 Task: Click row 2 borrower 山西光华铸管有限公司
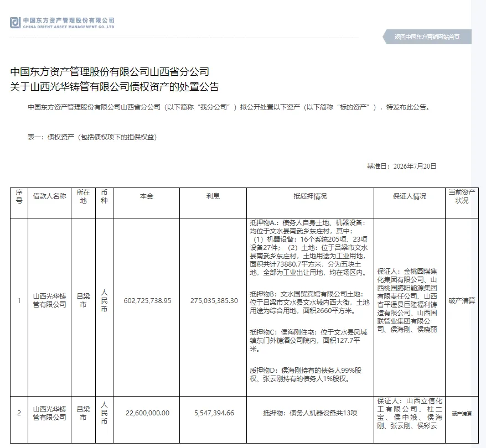50,413
